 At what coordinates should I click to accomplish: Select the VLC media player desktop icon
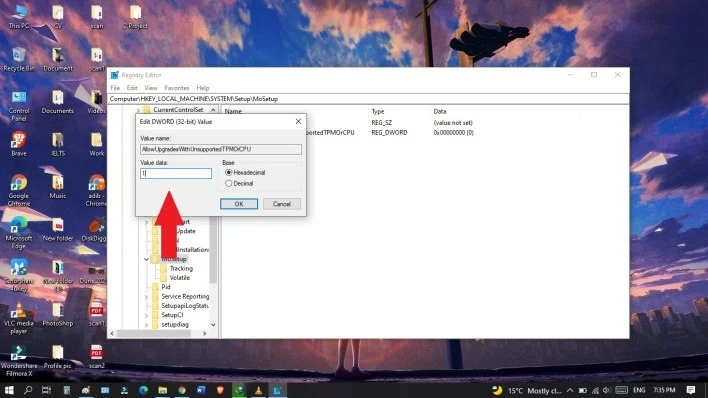pos(19,318)
